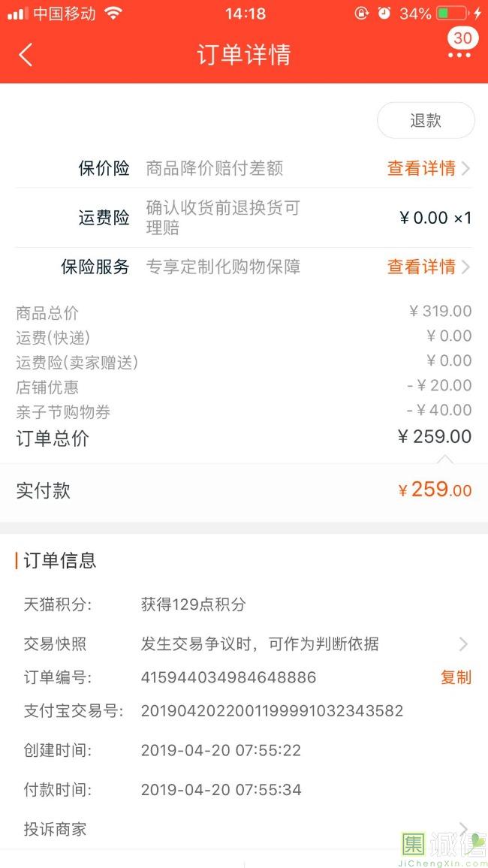Expand the 保险服务 row chevron
Screen dimensions: 488x868
[x=466, y=267]
